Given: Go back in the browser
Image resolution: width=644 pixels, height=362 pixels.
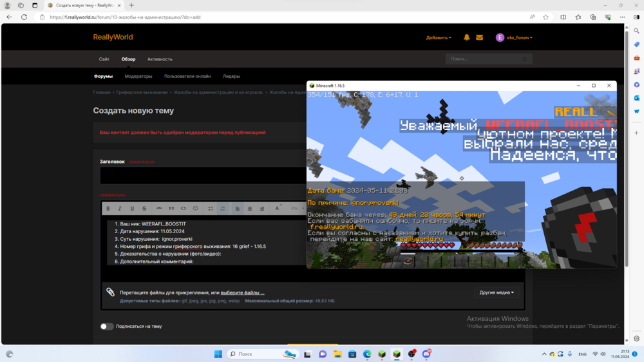Looking at the screenshot, I should pos(10,17).
